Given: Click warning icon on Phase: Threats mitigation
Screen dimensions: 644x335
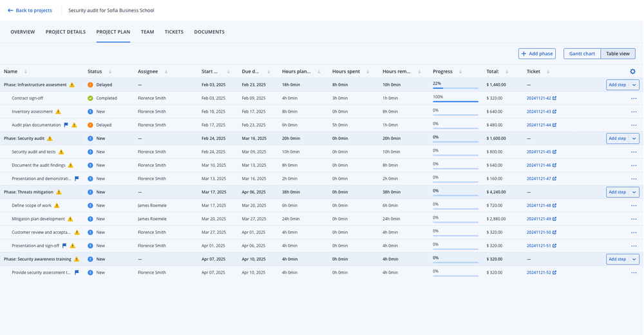Looking at the screenshot, I should click(x=59, y=192).
